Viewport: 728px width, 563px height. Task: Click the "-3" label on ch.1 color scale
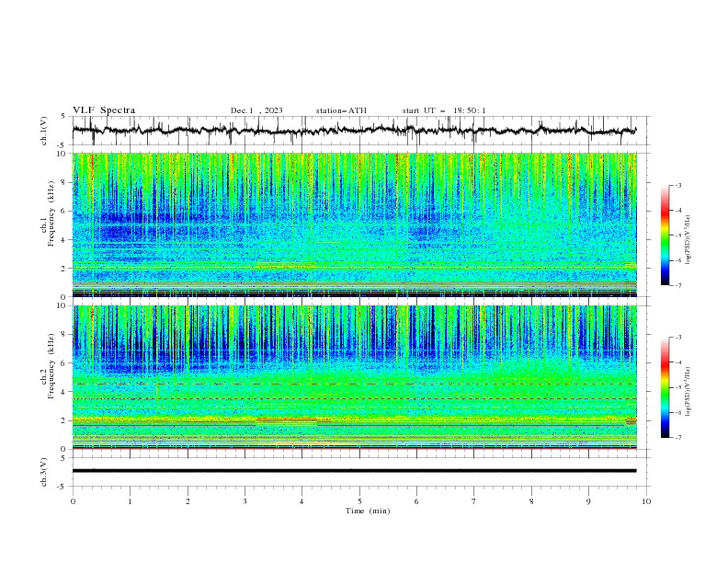(678, 185)
